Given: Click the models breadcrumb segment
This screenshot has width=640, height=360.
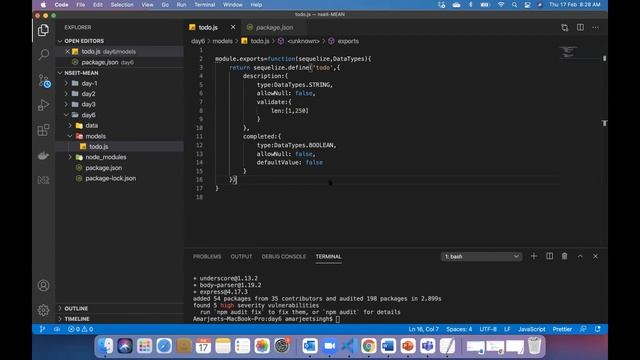Looking at the screenshot, I should (x=222, y=41).
